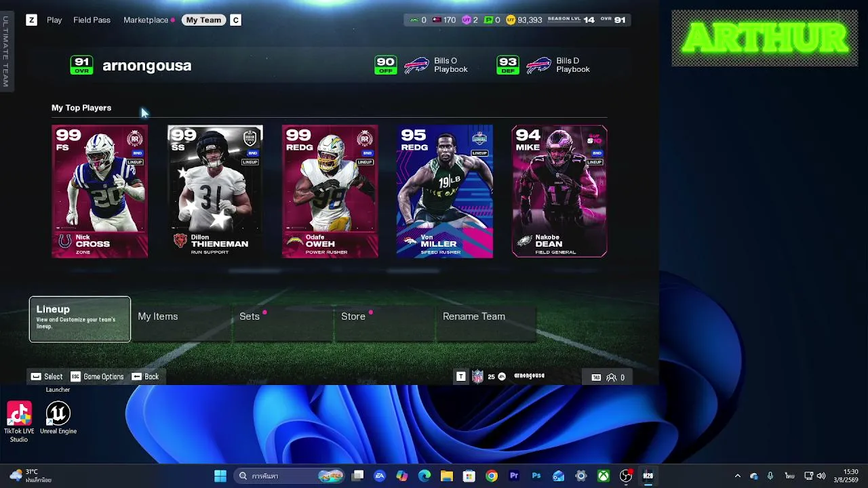Open Photoshop from taskbar
The height and width of the screenshot is (488, 868).
(536, 476)
